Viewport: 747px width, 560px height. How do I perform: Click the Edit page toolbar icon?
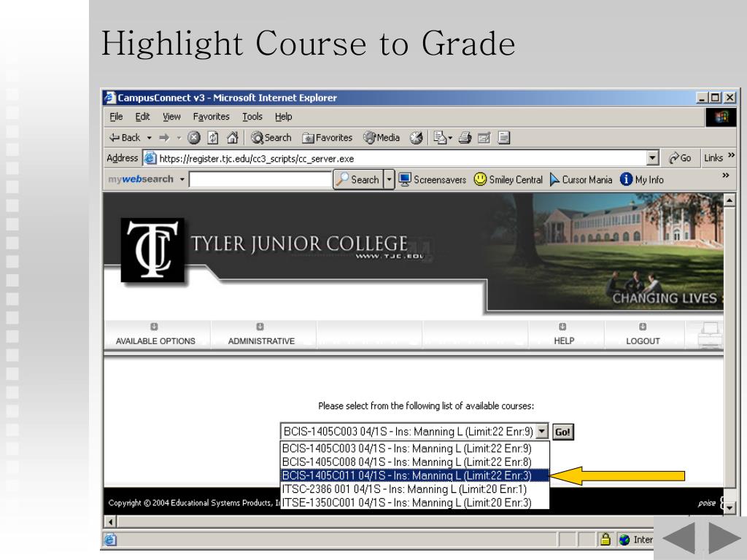(484, 138)
